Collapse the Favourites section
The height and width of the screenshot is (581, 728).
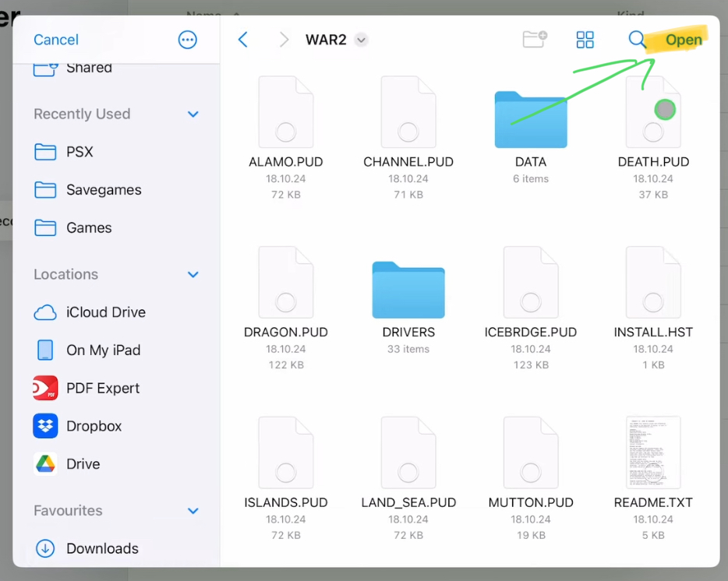click(193, 510)
